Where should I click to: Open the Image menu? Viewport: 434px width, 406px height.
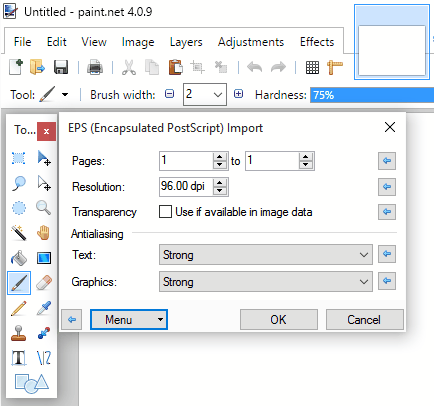click(138, 42)
